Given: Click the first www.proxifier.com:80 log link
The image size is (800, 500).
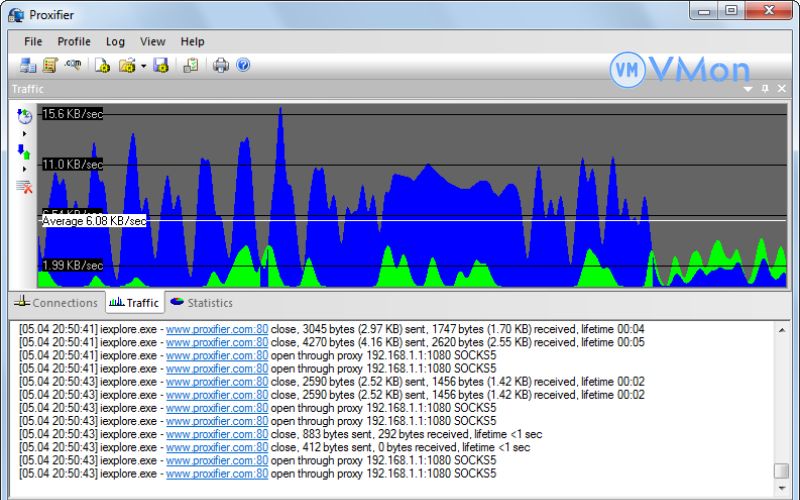Looking at the screenshot, I should 217,329.
